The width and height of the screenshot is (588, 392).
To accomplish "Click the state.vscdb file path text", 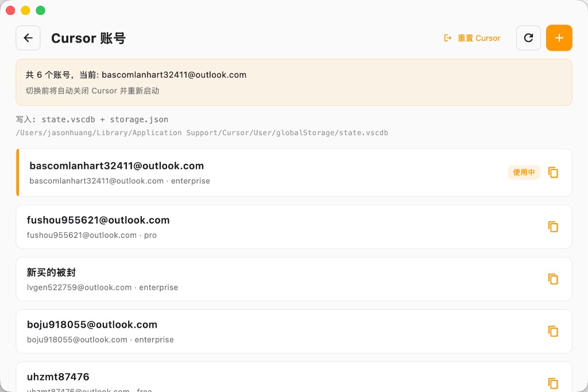I will 202,133.
